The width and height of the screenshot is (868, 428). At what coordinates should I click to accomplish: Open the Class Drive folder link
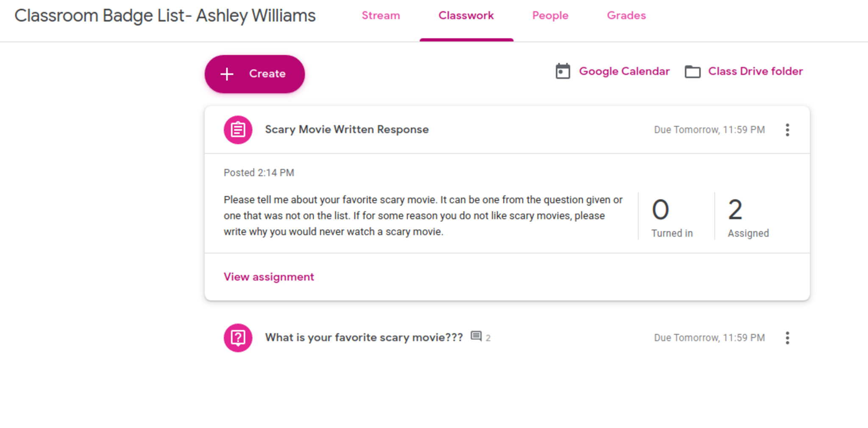[755, 71]
